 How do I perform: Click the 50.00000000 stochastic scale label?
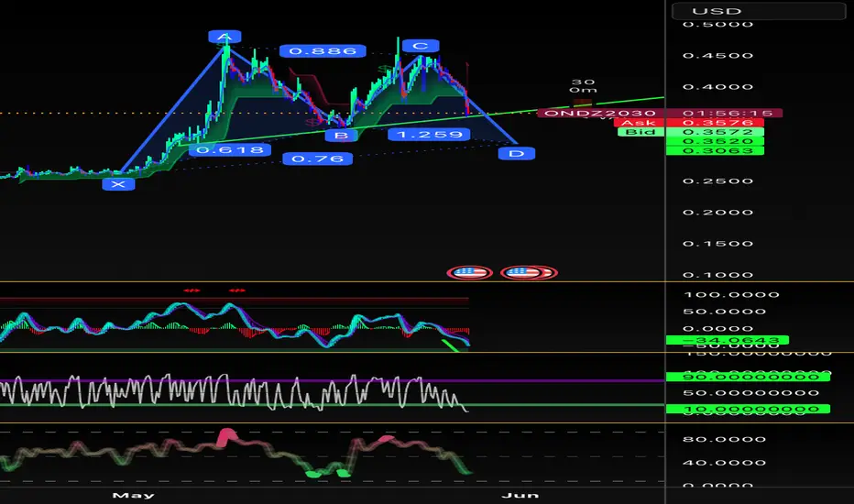point(751,393)
